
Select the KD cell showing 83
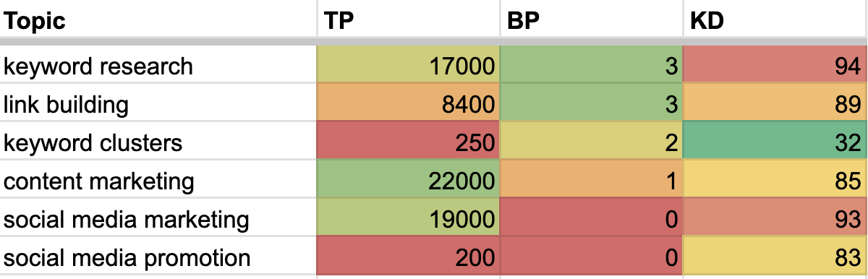click(x=774, y=257)
